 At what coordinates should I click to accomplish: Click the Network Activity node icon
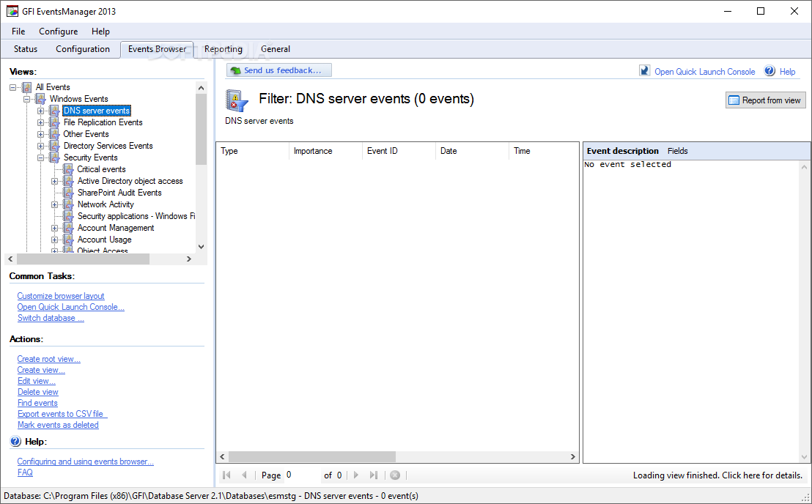(68, 204)
